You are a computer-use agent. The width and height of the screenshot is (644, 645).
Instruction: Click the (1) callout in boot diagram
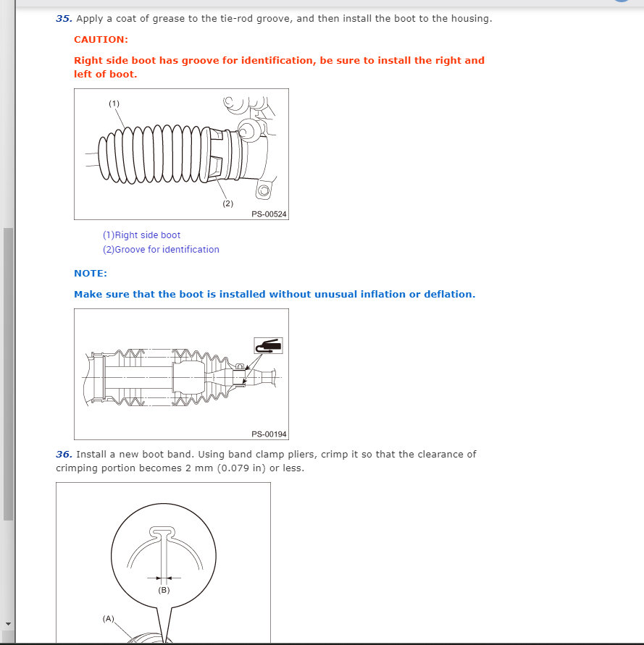pyautogui.click(x=114, y=104)
